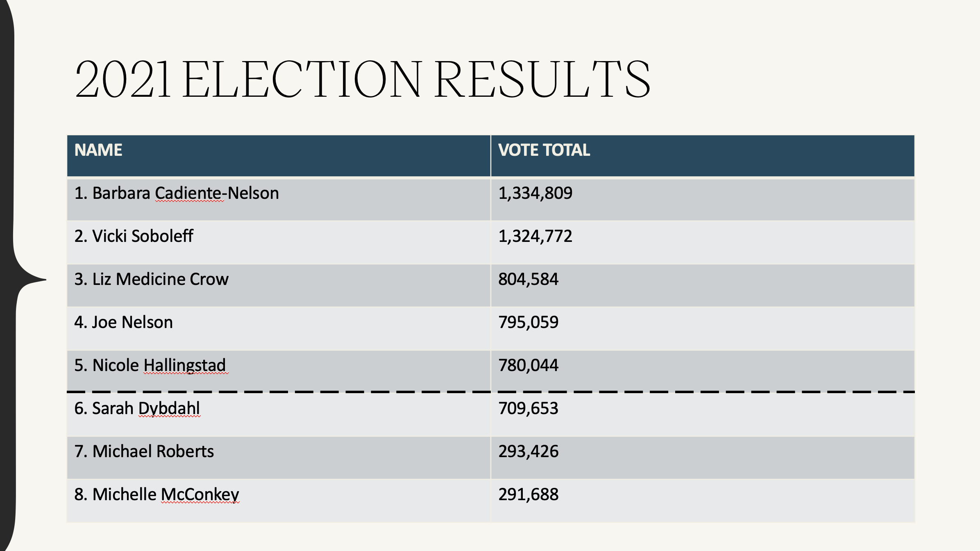
Task: Click the vote total 293,426
Action: (x=528, y=451)
